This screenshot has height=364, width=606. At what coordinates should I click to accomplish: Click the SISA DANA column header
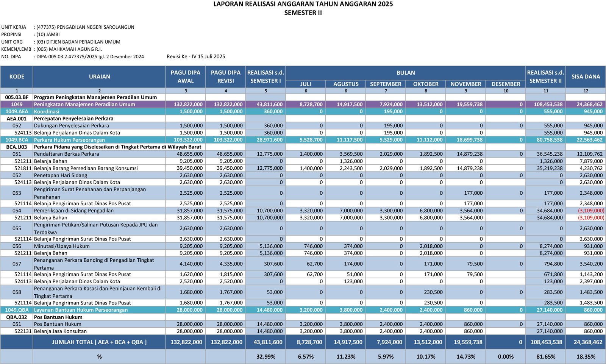point(586,77)
